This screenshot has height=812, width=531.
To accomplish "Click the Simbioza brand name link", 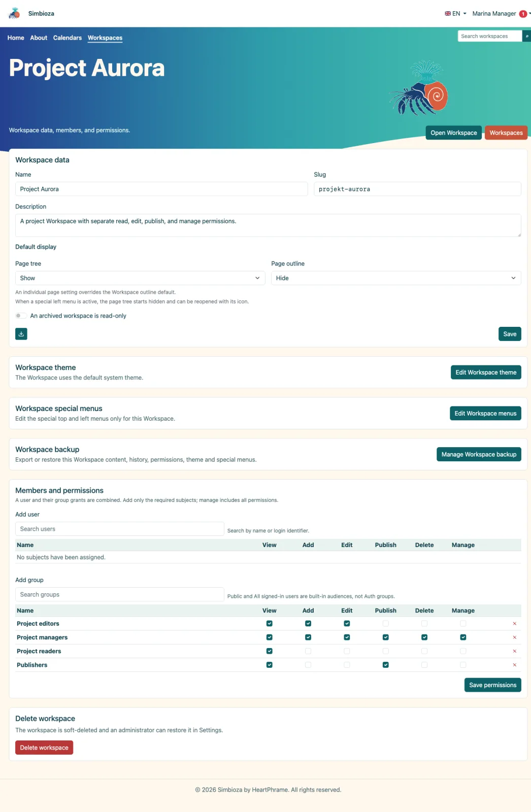I will tap(41, 14).
